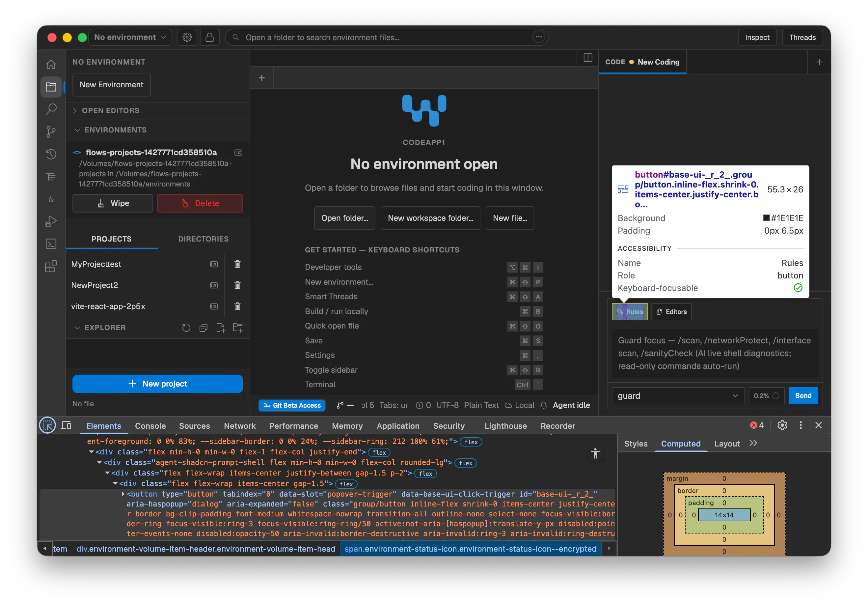Viewport: 868px width, 605px height.
Task: Delete NewProject2 using its trash icon
Action: 237,285
